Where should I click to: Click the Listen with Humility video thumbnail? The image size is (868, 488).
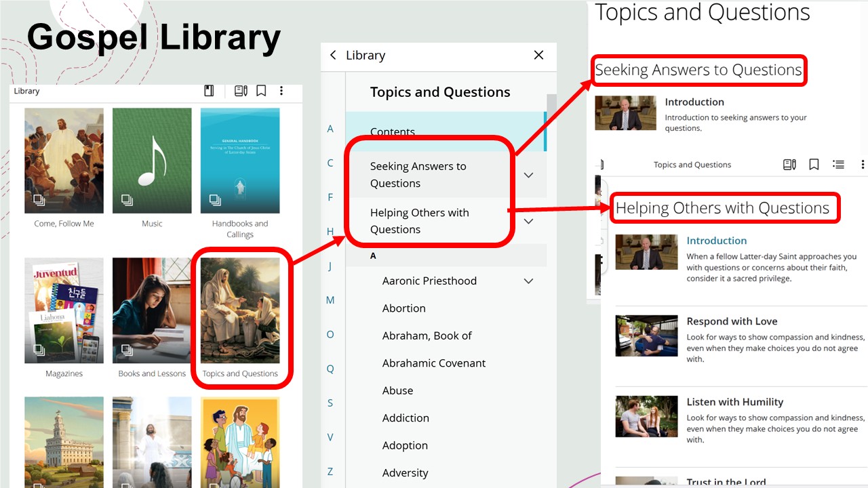[x=646, y=416]
